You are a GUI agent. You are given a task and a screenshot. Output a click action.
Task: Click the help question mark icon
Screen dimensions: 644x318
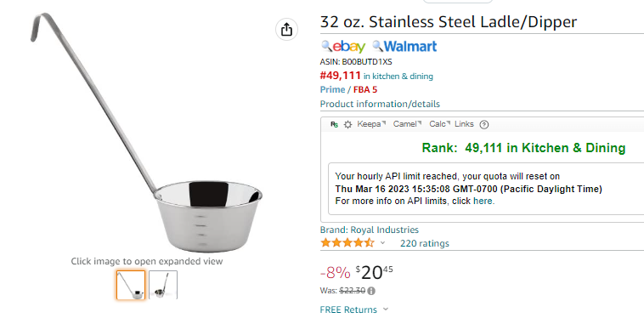click(484, 124)
